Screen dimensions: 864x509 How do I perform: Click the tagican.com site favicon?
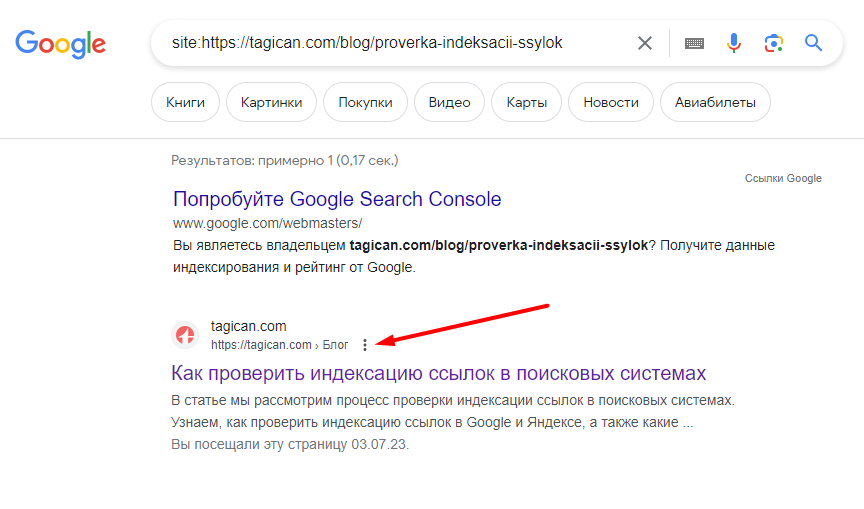(x=185, y=335)
